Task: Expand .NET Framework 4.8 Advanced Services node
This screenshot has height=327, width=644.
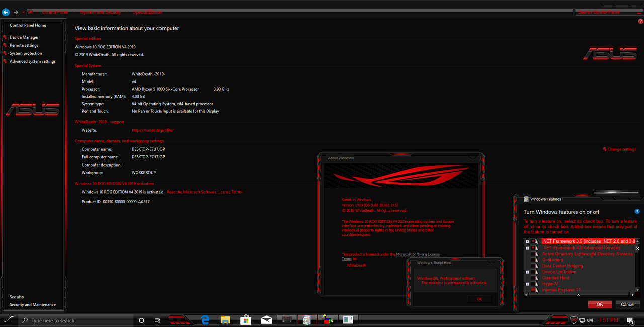Action: coord(527,248)
